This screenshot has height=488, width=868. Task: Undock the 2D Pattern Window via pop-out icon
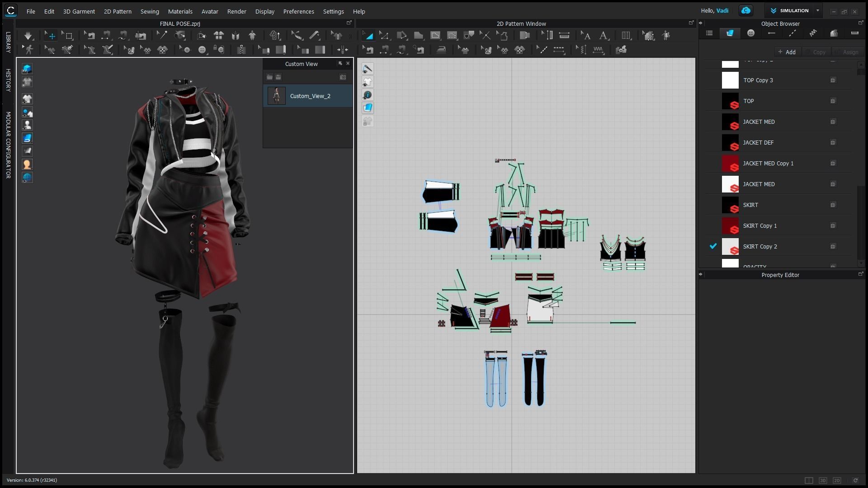pos(691,23)
